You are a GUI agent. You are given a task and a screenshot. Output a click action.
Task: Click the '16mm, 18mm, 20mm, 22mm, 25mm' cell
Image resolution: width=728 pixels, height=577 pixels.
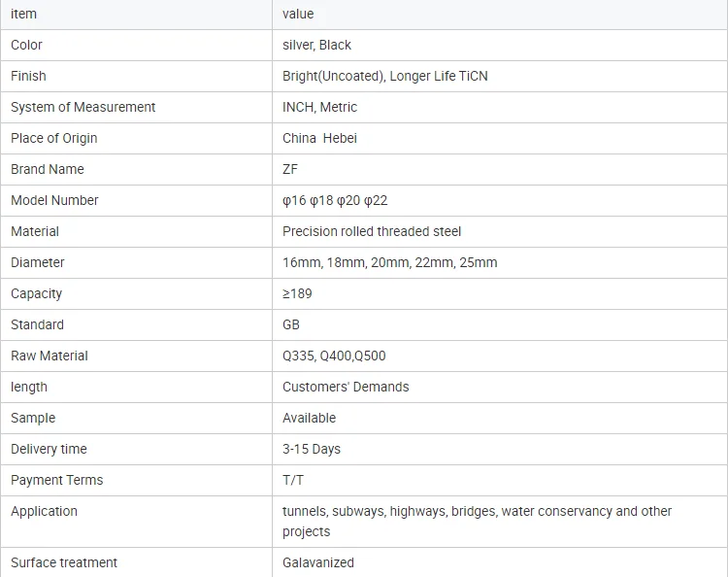click(x=389, y=262)
